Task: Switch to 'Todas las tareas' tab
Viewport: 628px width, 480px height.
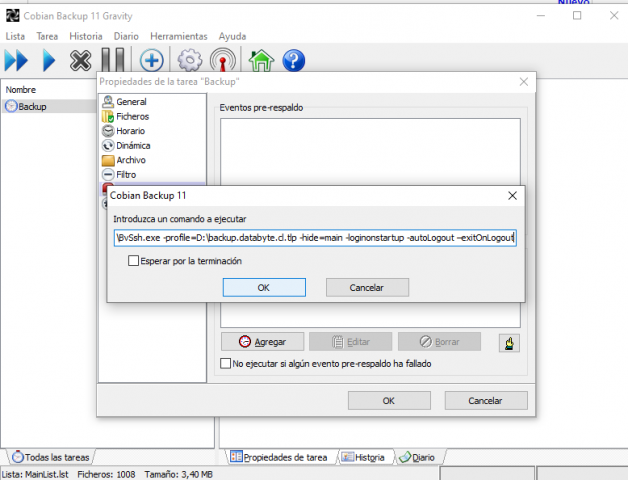Action: coord(51,457)
